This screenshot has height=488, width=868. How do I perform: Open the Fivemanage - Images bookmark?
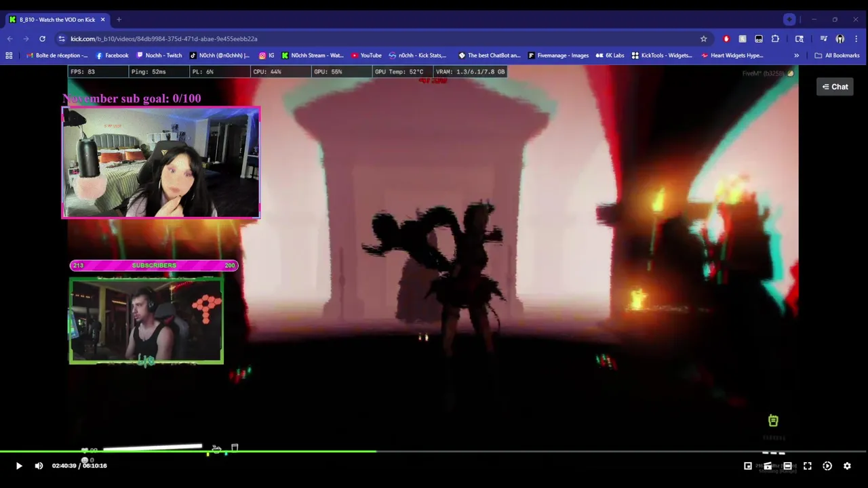pos(558,56)
